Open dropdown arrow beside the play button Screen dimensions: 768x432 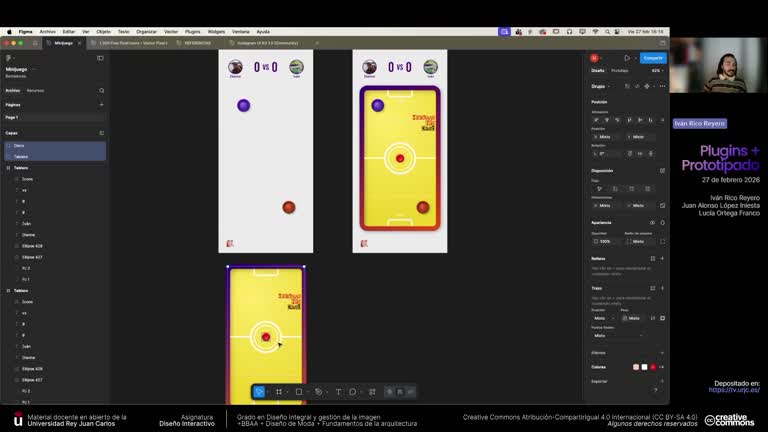click(635, 58)
